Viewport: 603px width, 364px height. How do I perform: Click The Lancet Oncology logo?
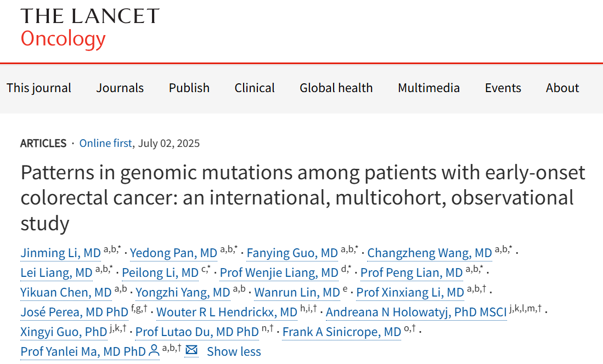(x=90, y=29)
